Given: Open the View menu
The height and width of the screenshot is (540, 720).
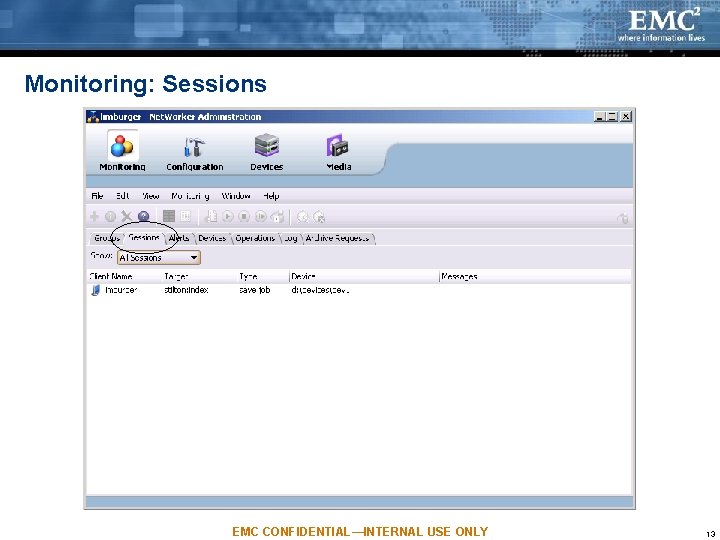Looking at the screenshot, I should tap(151, 196).
